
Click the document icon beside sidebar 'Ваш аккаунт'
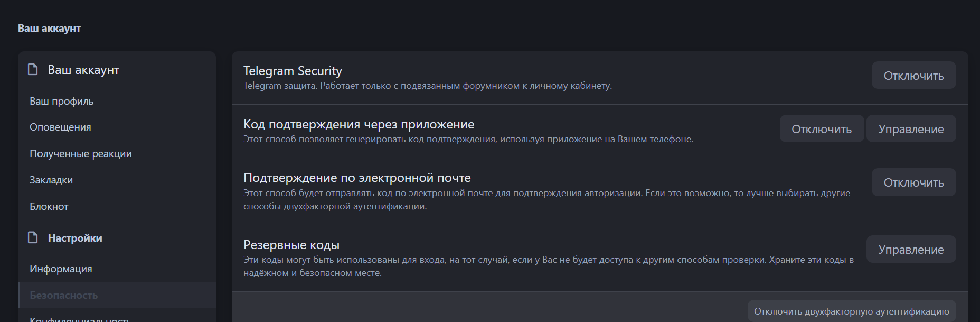tap(33, 70)
